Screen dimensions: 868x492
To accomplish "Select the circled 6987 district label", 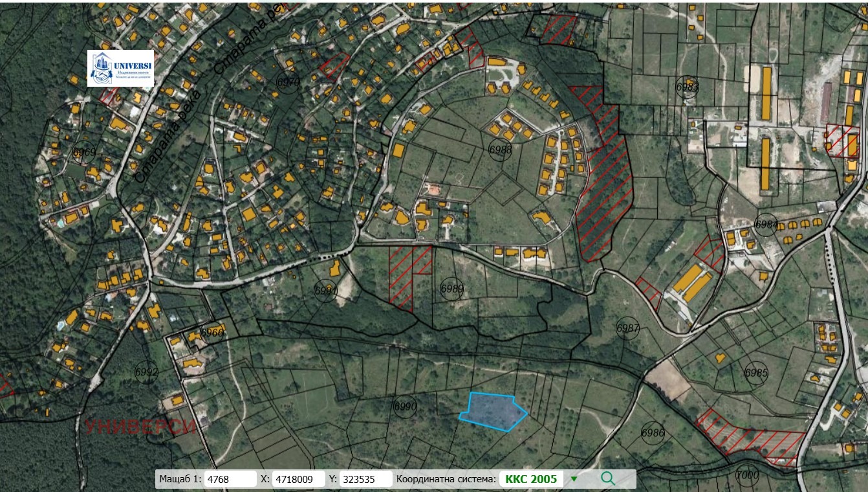I will (x=627, y=328).
